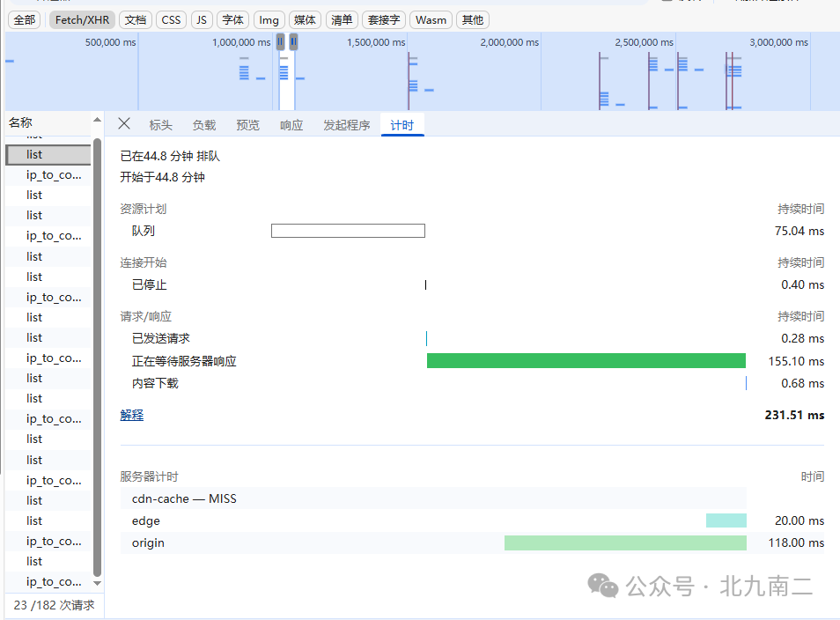Select the highlighted list request entry
This screenshot has height=620, width=840.
pyautogui.click(x=48, y=154)
